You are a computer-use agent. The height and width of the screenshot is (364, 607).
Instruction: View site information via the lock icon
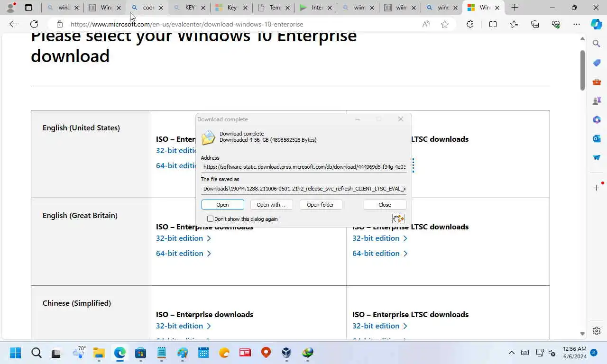tap(59, 24)
